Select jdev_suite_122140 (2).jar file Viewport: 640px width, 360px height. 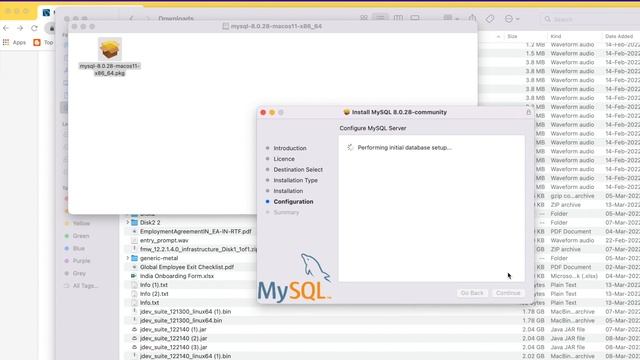coord(173,338)
